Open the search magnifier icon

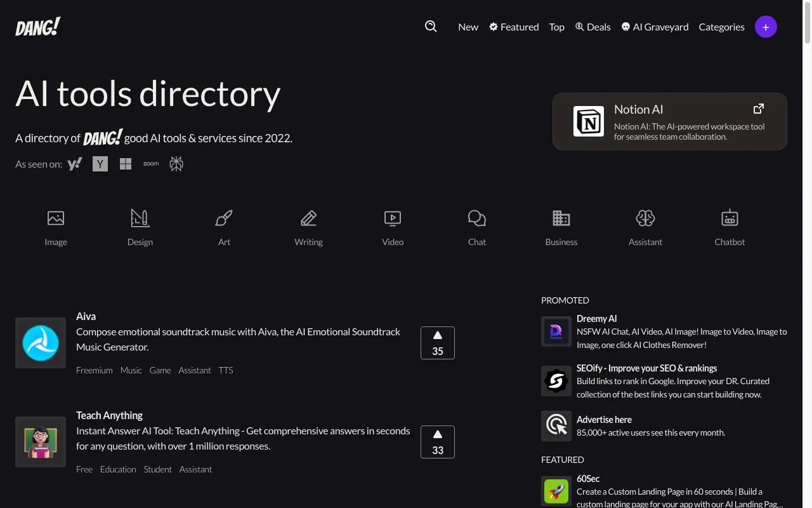coord(431,26)
